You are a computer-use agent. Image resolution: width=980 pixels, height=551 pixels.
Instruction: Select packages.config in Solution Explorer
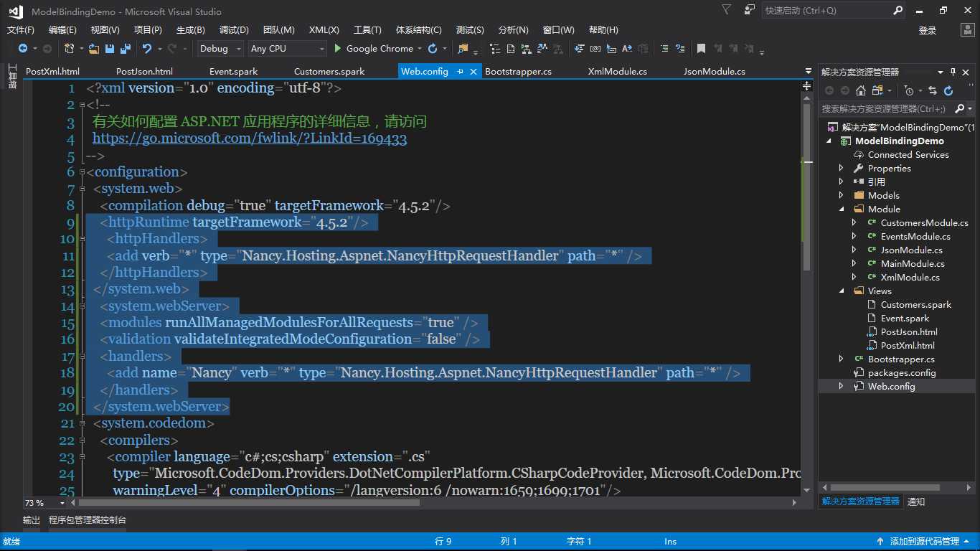tap(902, 372)
